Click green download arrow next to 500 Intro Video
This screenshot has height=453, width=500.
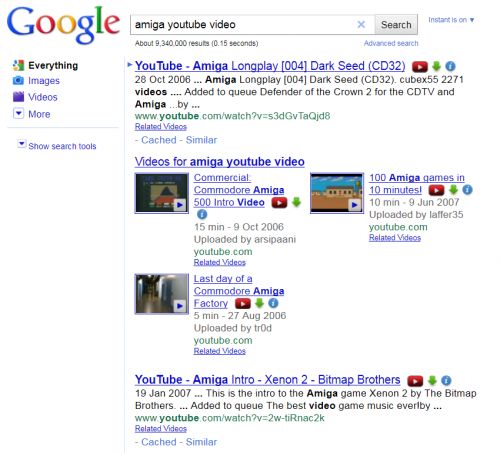click(296, 202)
